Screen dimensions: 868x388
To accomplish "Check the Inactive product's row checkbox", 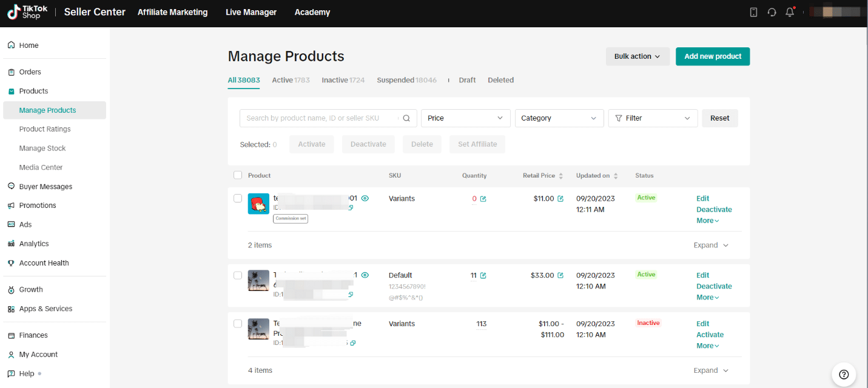I will coord(238,324).
